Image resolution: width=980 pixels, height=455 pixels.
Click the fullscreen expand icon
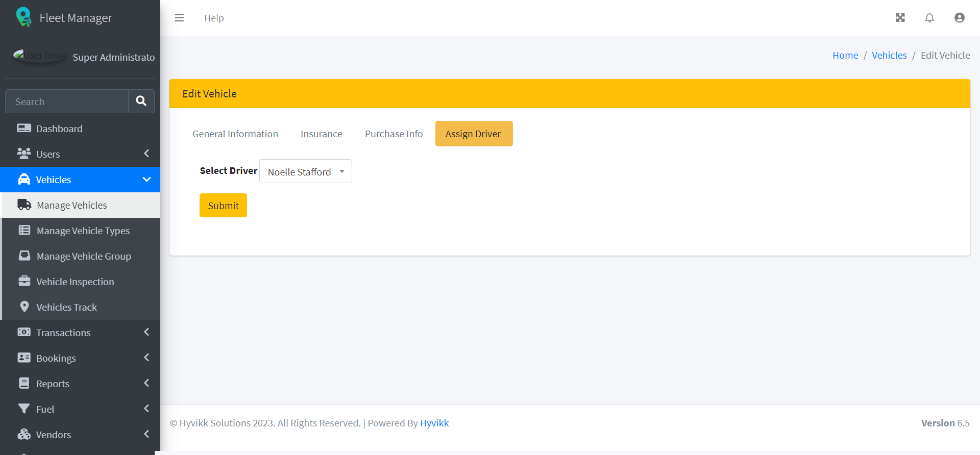click(900, 18)
